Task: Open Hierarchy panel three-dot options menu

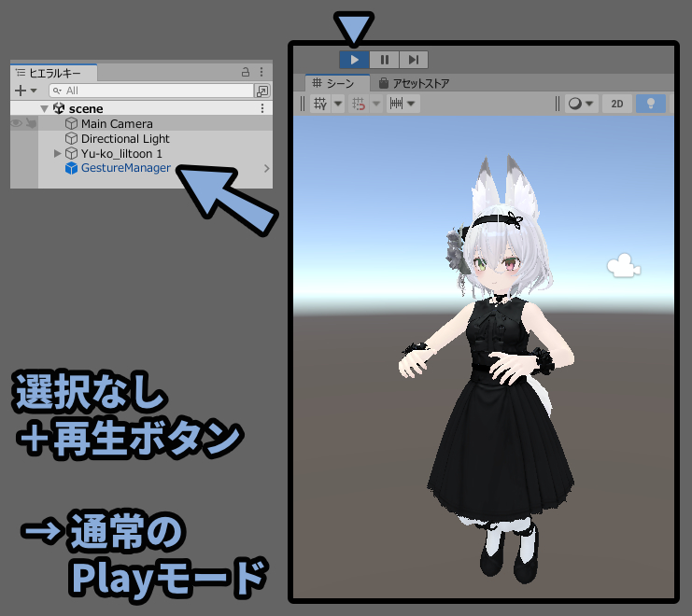Action: [x=261, y=72]
